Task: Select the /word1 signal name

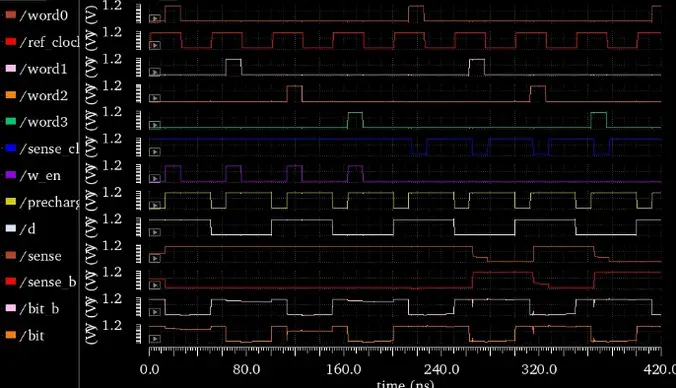Action: [44, 69]
